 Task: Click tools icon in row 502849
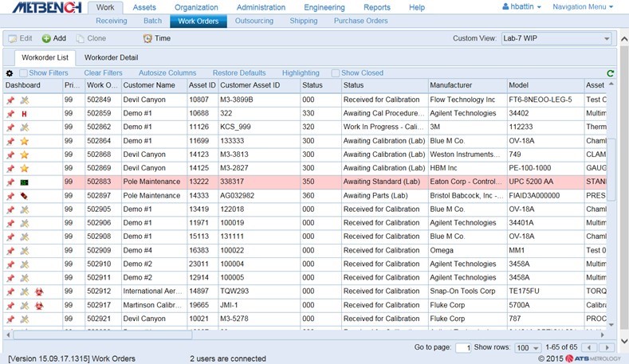[25, 100]
